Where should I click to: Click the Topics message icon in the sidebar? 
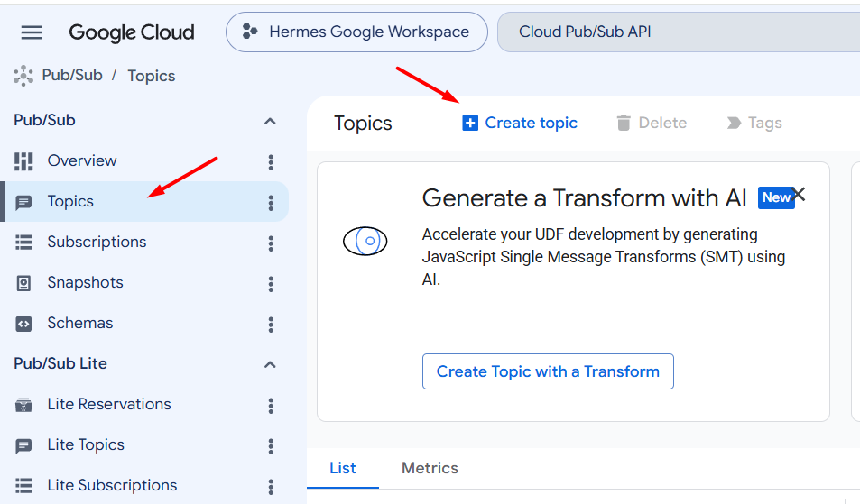(x=23, y=203)
